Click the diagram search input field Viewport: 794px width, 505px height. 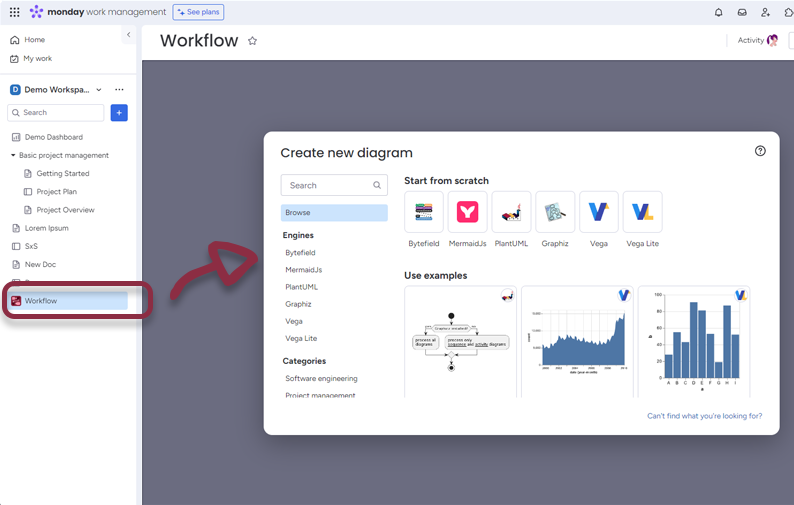click(328, 185)
